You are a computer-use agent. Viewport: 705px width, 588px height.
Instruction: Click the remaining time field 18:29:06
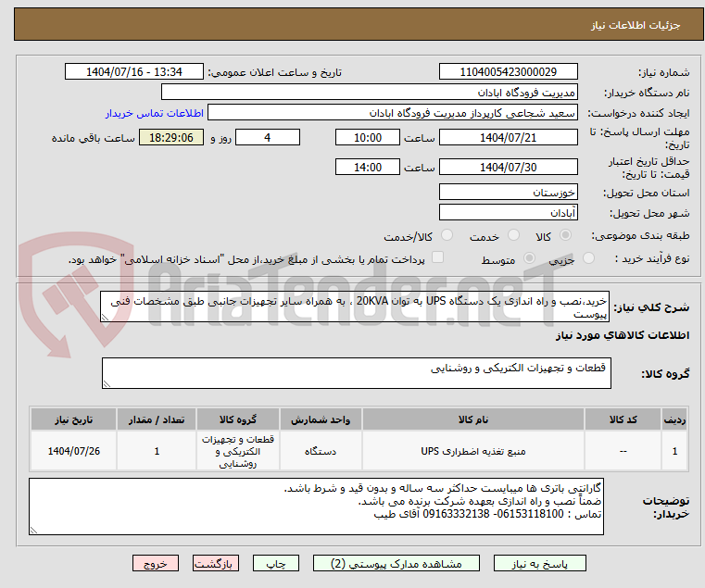pyautogui.click(x=170, y=138)
